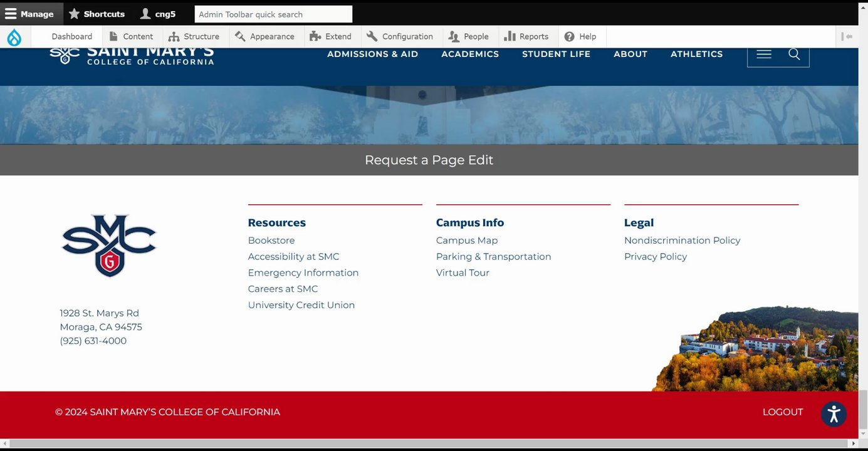Click the LOGOUT link in footer
This screenshot has height=451, width=868.
[x=782, y=412]
